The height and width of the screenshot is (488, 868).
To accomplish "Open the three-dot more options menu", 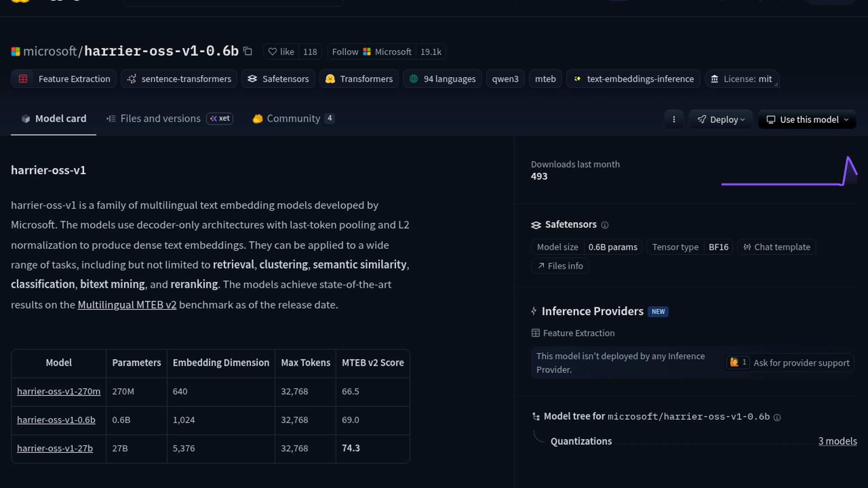I will (x=674, y=119).
